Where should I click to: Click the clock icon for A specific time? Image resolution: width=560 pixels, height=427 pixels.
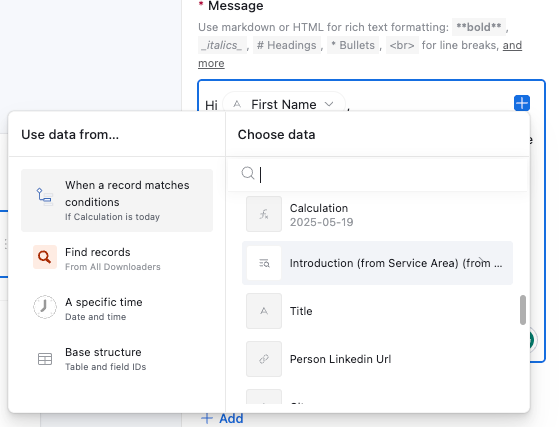(45, 307)
